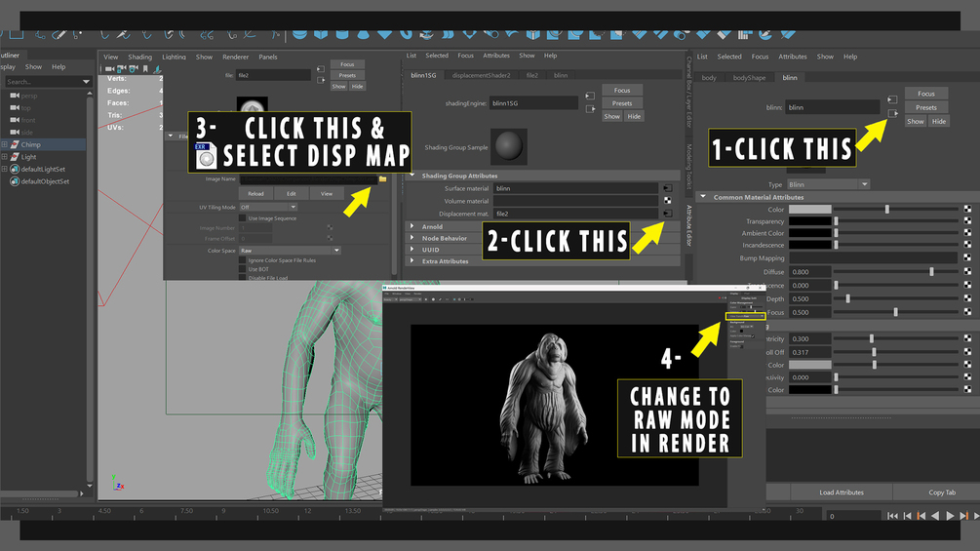Screen dimensions: 980x551
Task: Switch to the bodyShape tab
Action: point(749,77)
